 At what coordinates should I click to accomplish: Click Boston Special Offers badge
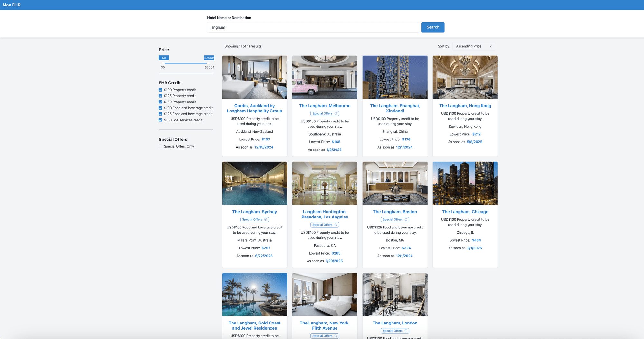point(395,219)
